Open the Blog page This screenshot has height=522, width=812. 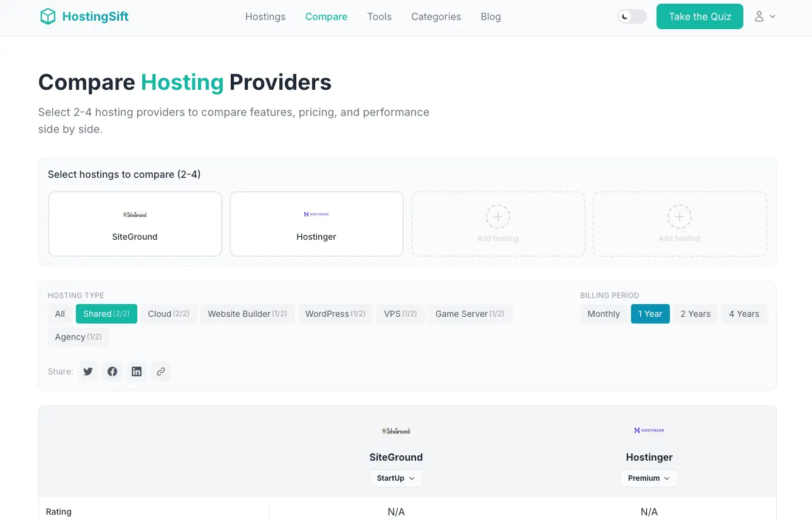click(x=491, y=17)
